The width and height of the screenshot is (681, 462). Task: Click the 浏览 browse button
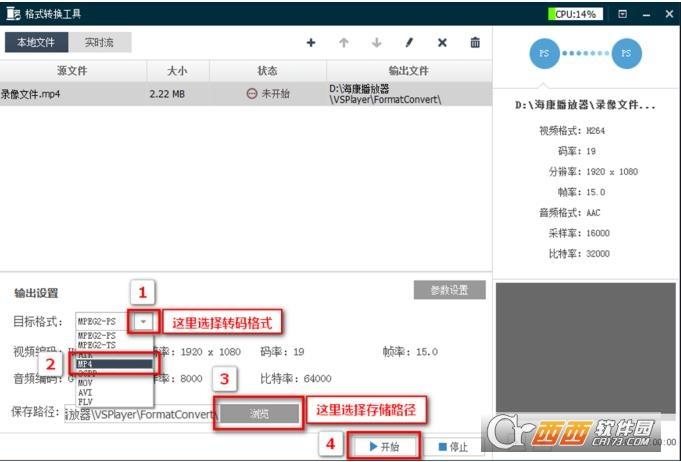259,414
